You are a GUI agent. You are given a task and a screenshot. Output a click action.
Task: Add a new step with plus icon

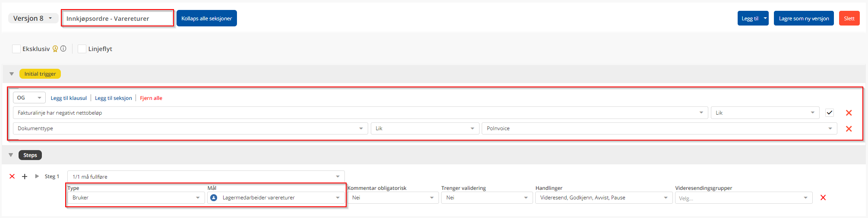tap(25, 176)
